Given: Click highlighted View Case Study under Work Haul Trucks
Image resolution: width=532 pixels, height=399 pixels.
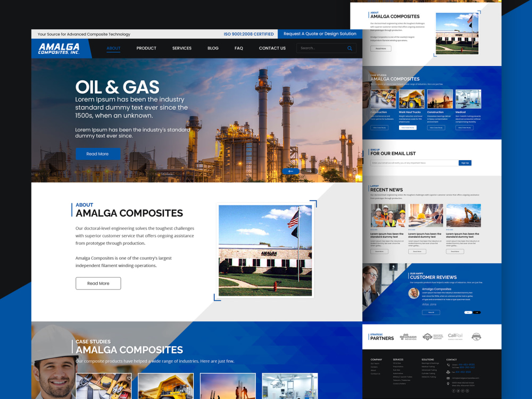Looking at the screenshot, I should pos(408,128).
